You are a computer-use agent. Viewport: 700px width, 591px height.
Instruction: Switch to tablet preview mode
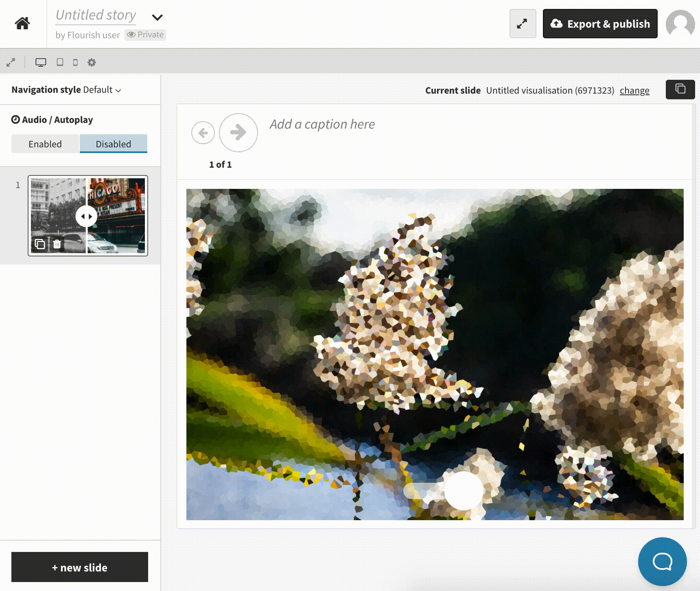(x=60, y=62)
